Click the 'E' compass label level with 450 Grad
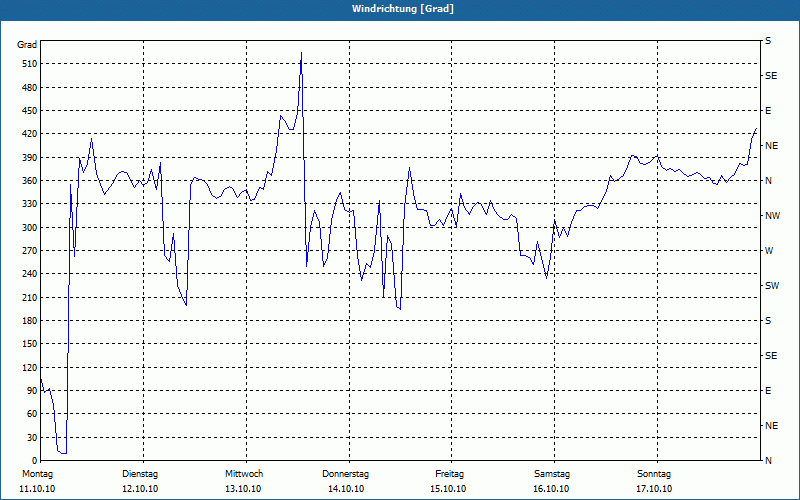The width and height of the screenshot is (800, 500). pos(768,111)
